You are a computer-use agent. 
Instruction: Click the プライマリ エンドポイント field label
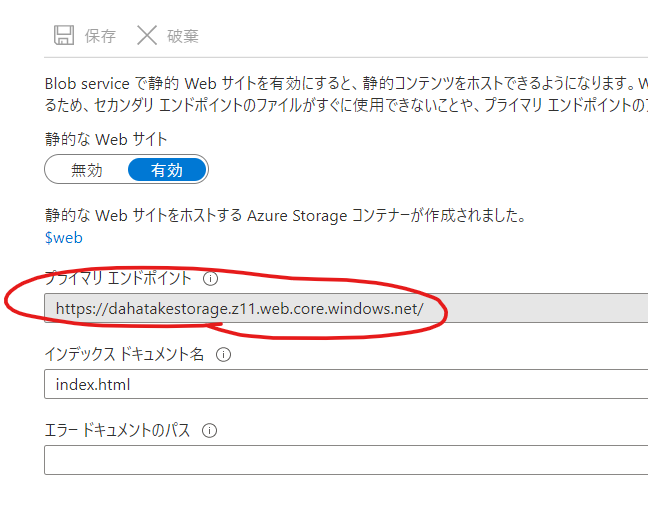[x=118, y=278]
